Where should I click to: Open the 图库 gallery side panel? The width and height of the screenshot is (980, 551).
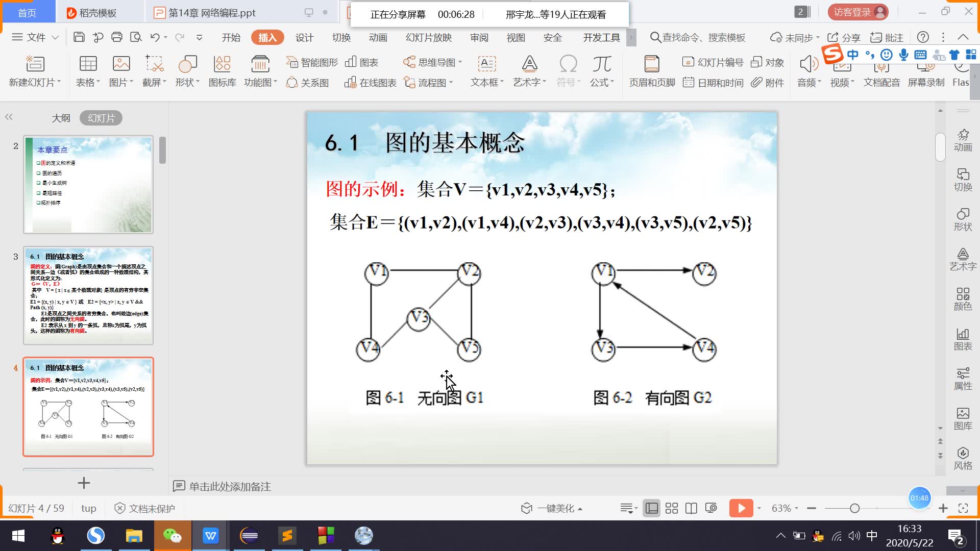click(963, 418)
